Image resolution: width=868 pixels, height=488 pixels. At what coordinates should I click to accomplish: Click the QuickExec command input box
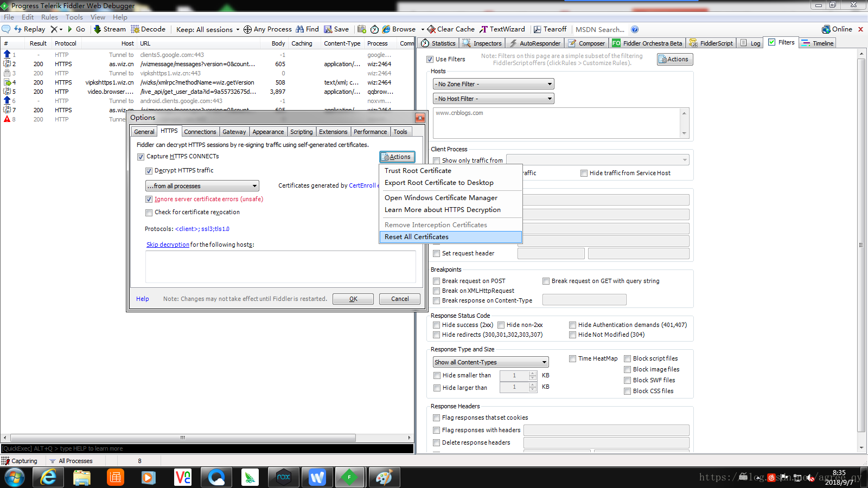tap(207, 448)
